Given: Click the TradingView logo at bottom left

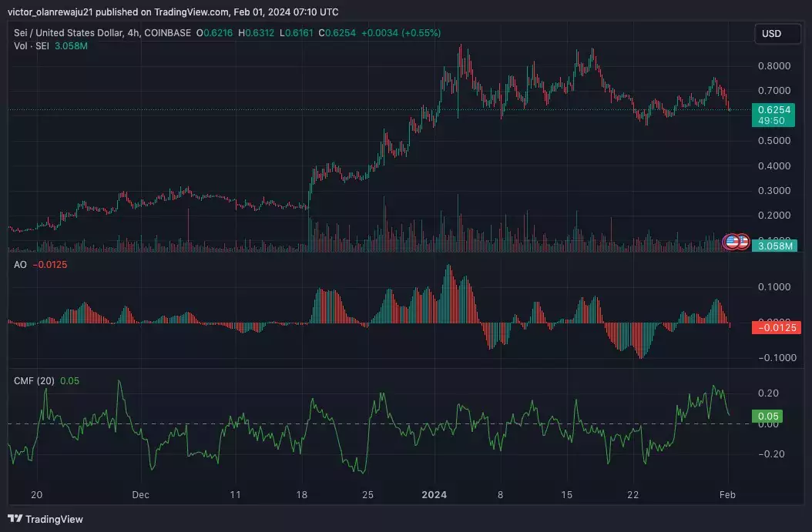Looking at the screenshot, I should pyautogui.click(x=45, y=519).
